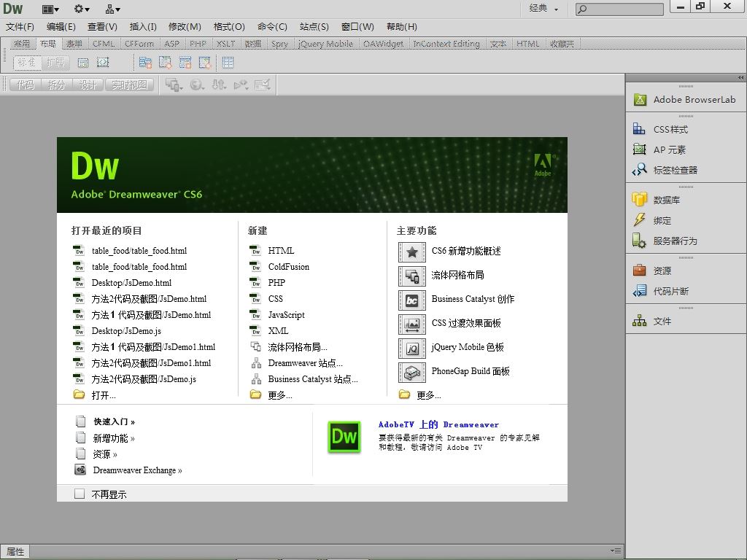Open the 代码片断 panel

click(660, 291)
